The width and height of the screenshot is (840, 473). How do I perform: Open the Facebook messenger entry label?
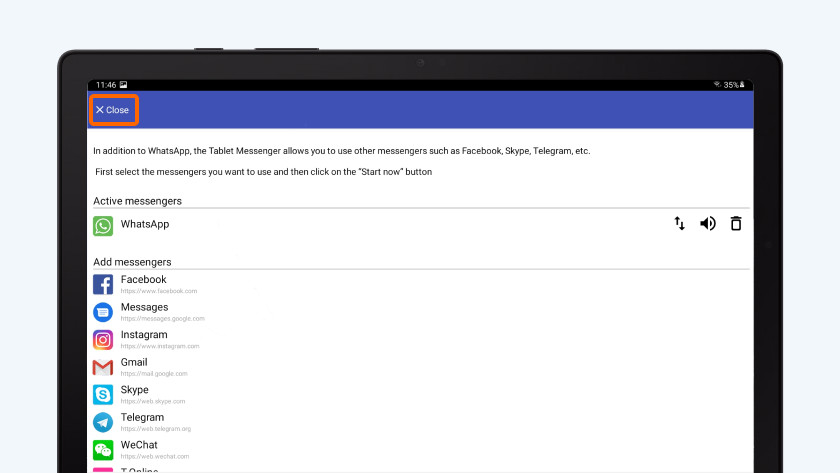(144, 280)
